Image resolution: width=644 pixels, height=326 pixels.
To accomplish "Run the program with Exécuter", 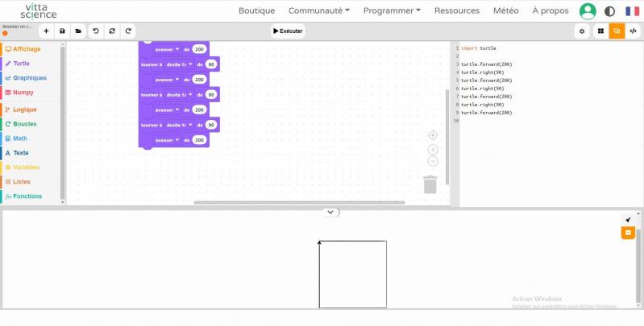I will point(289,31).
